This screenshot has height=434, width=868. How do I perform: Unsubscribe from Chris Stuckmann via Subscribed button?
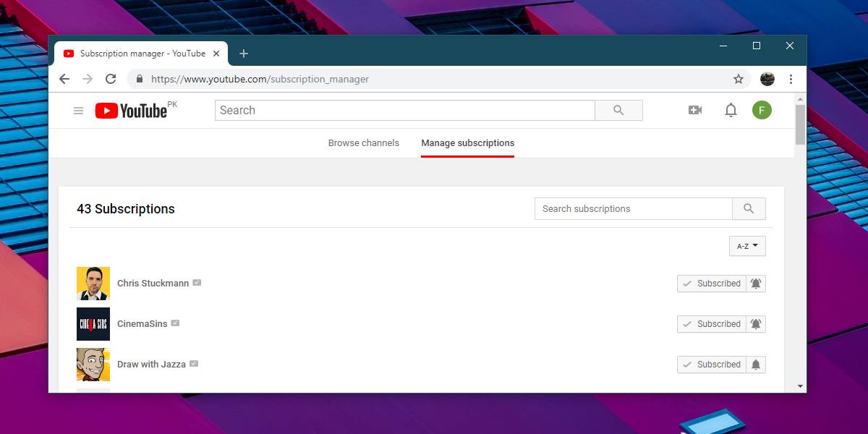point(712,284)
